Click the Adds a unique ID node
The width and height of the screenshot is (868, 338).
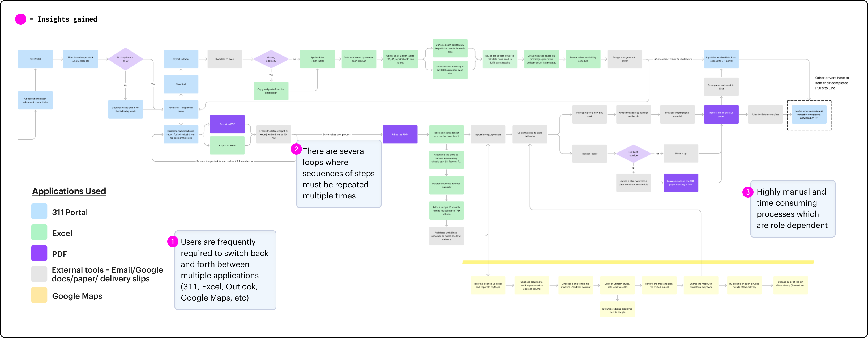[446, 210]
